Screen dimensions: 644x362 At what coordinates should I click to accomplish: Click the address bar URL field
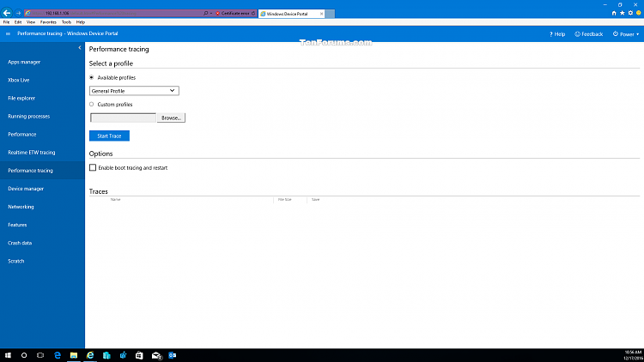115,13
